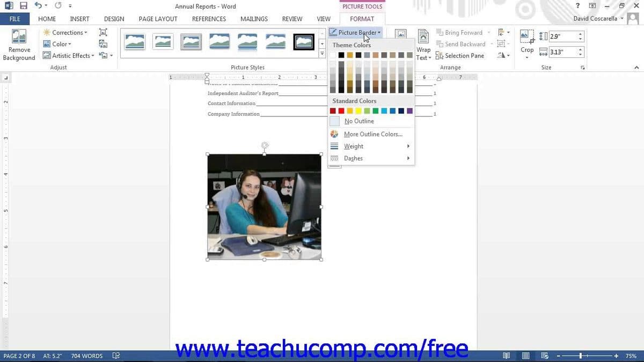Click the 704 WORDS word count

[x=87, y=356]
